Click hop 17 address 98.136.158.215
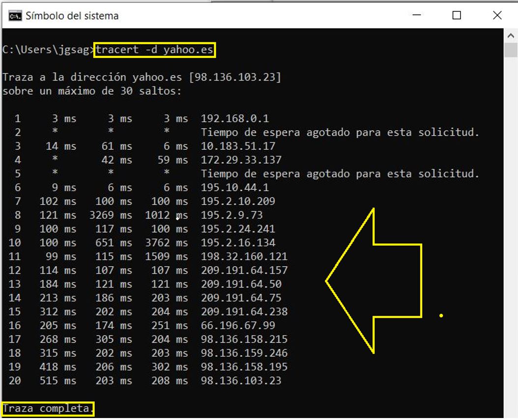Screen dimensions: 518x420 [x=244, y=339]
